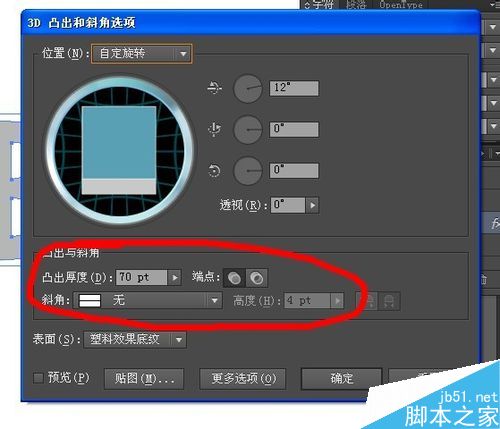Click the 高度 4 pt field
500x429 pixels.
pyautogui.click(x=307, y=301)
